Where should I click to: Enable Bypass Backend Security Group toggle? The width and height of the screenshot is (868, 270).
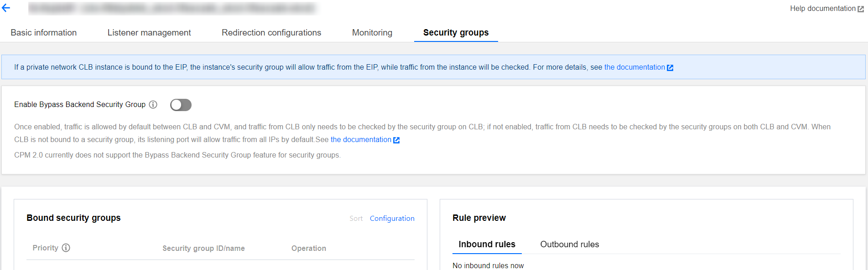coord(181,105)
